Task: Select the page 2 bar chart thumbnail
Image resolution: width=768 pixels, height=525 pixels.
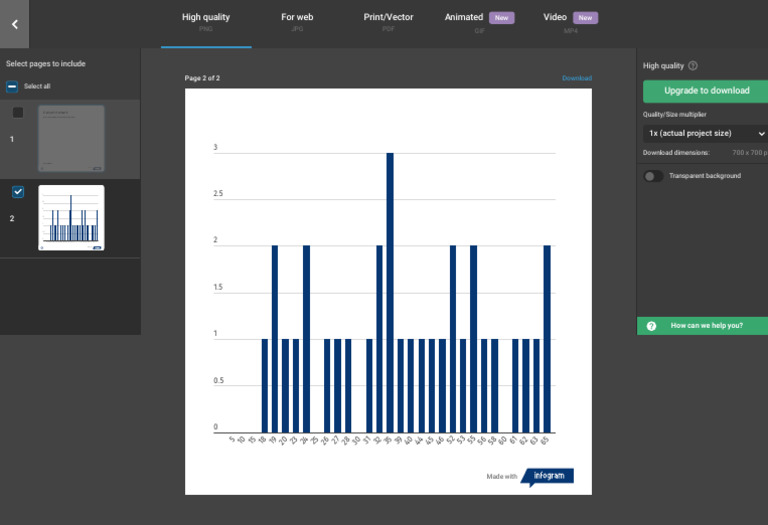Action: [72, 218]
